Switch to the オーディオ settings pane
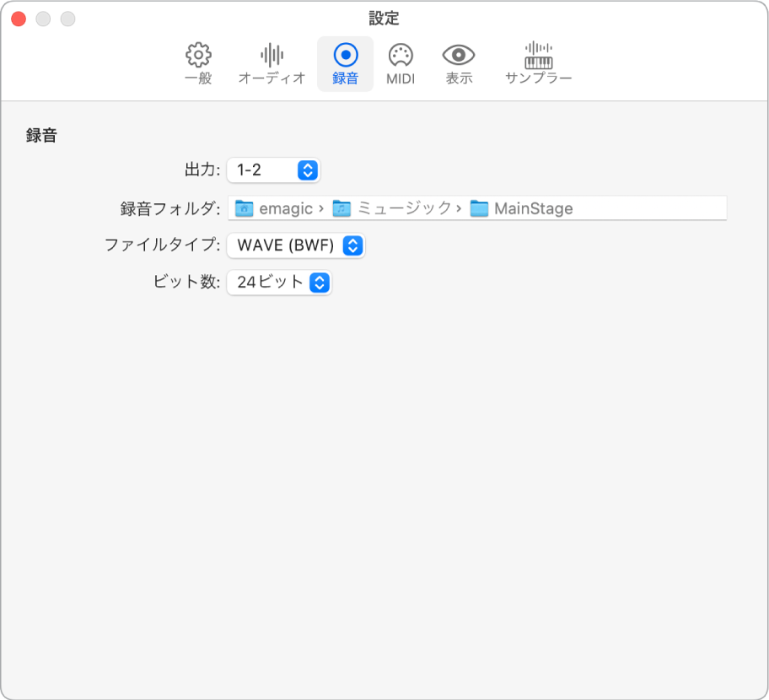769x700 pixels. [270, 62]
